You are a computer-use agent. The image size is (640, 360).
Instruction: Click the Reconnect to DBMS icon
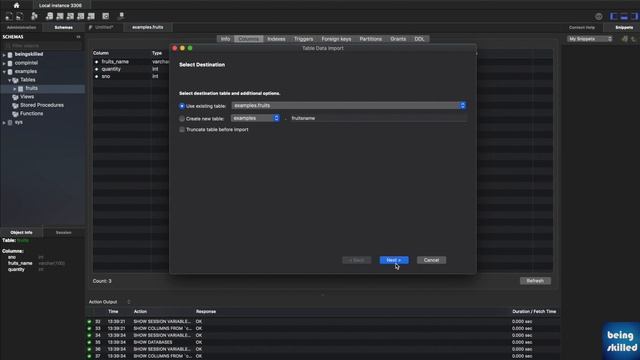pyautogui.click(x=121, y=16)
